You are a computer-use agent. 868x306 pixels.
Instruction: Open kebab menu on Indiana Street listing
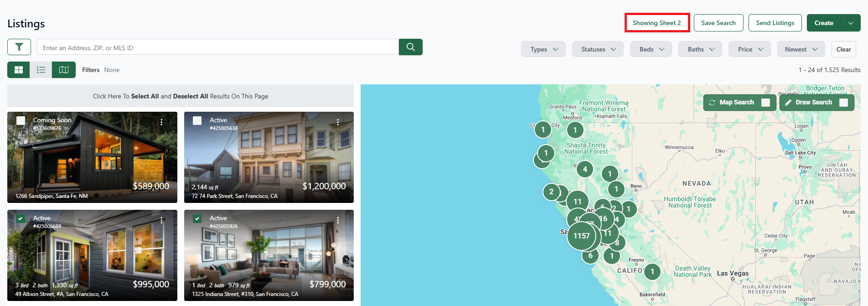coord(338,220)
